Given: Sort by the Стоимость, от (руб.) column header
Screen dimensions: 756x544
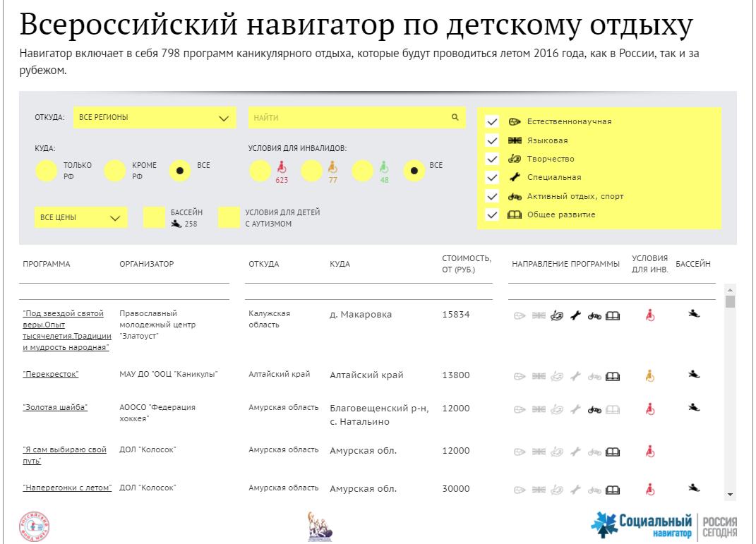Looking at the screenshot, I should pyautogui.click(x=466, y=264).
